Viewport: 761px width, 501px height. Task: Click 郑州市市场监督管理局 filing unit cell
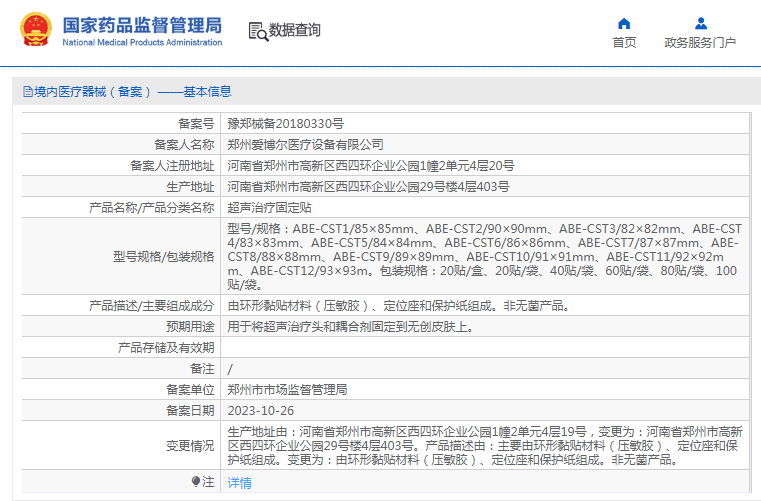click(485, 390)
